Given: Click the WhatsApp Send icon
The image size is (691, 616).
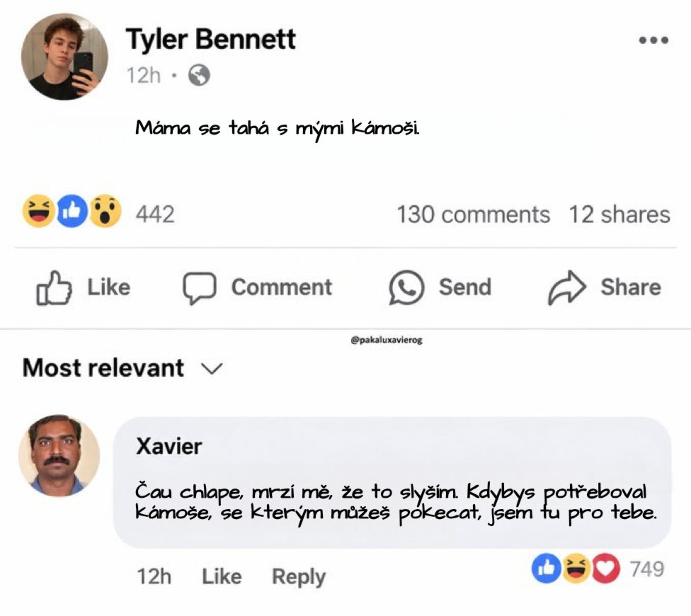Looking at the screenshot, I should [406, 287].
